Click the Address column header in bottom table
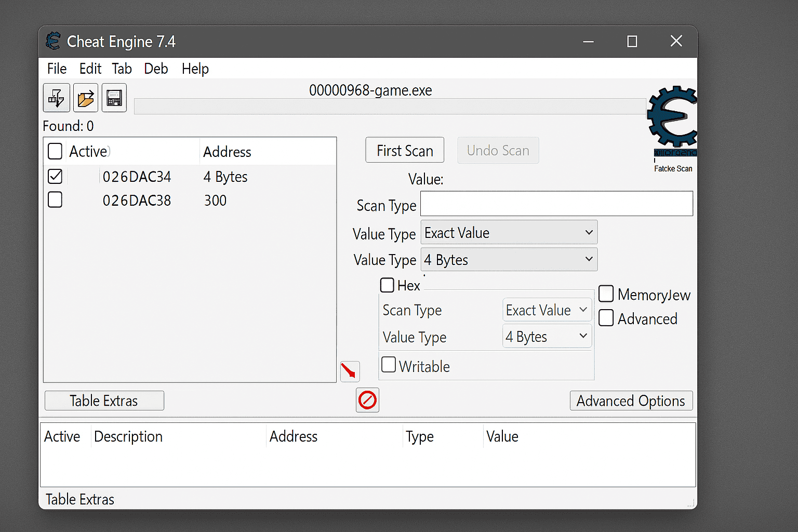This screenshot has height=532, width=798. pos(294,436)
